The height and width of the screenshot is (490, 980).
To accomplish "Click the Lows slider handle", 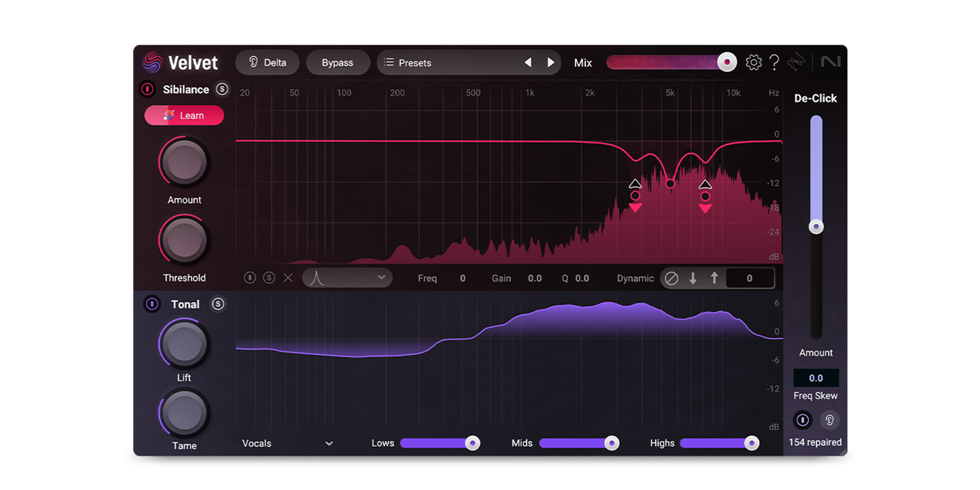I will coord(472,443).
